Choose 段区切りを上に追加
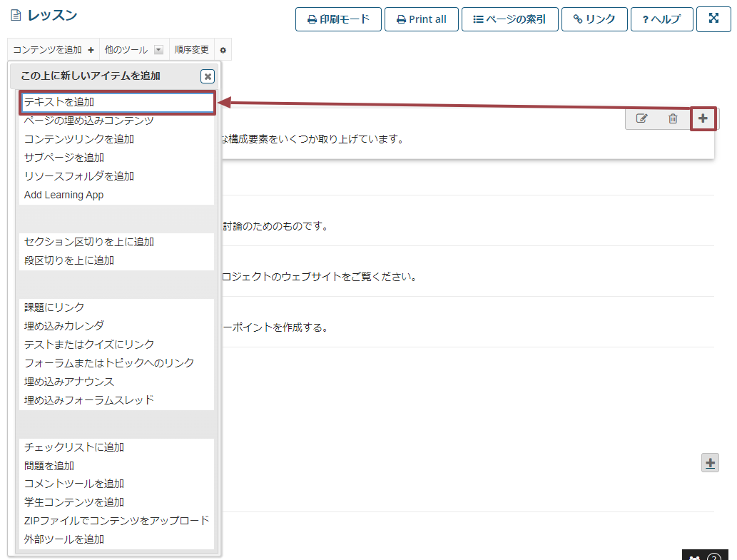 click(x=69, y=260)
